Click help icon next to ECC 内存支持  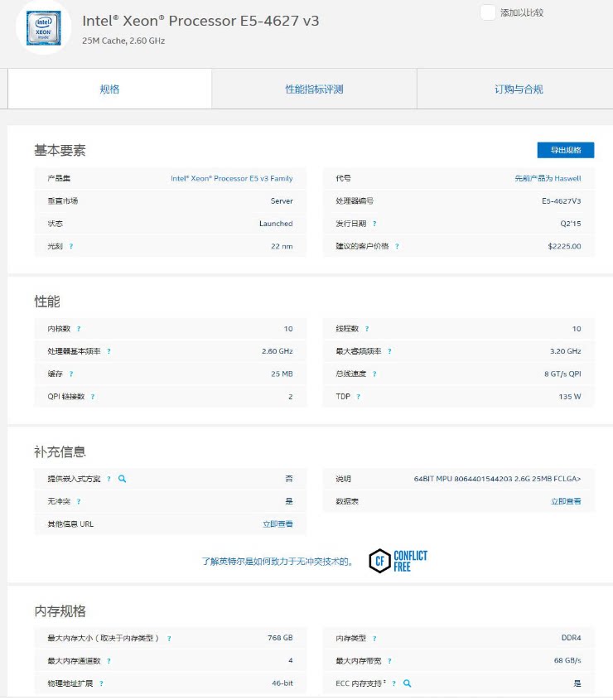(x=393, y=683)
